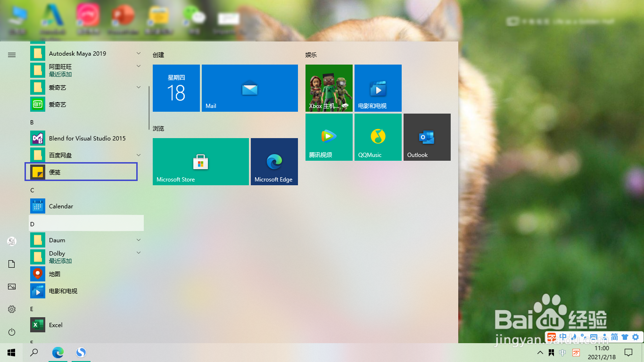This screenshot has height=362, width=644.
Task: Launch Blend for Visual Studio 2015
Action: coord(87,138)
